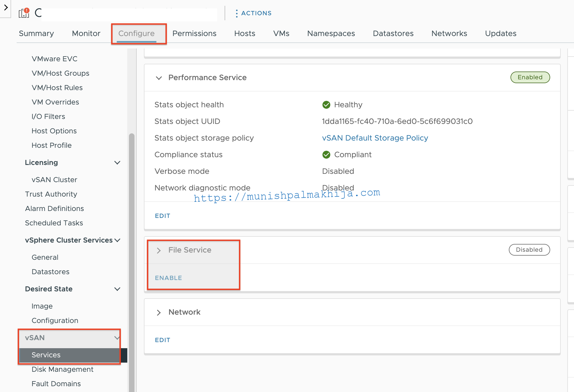Select VMware EVC in sidebar
The height and width of the screenshot is (392, 574).
pyautogui.click(x=54, y=59)
